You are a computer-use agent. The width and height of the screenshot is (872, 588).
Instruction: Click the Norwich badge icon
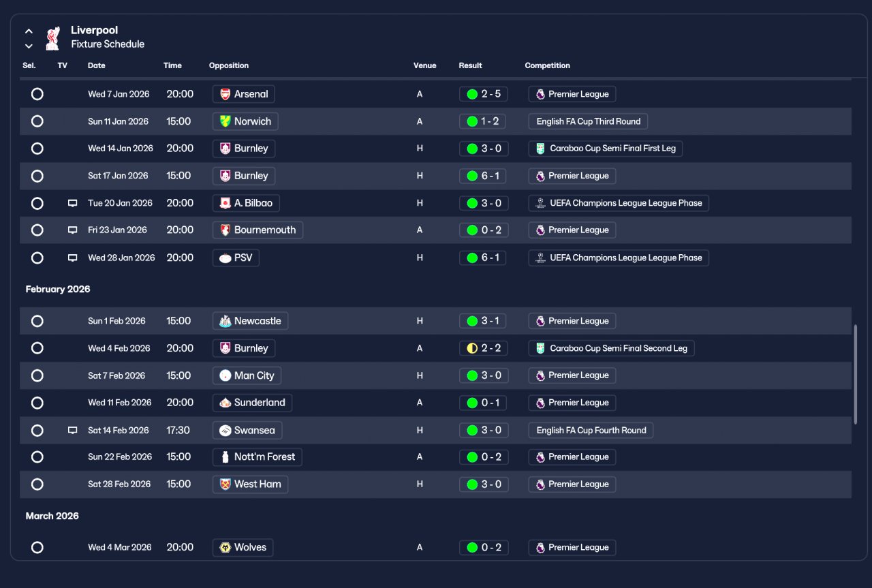click(x=225, y=121)
